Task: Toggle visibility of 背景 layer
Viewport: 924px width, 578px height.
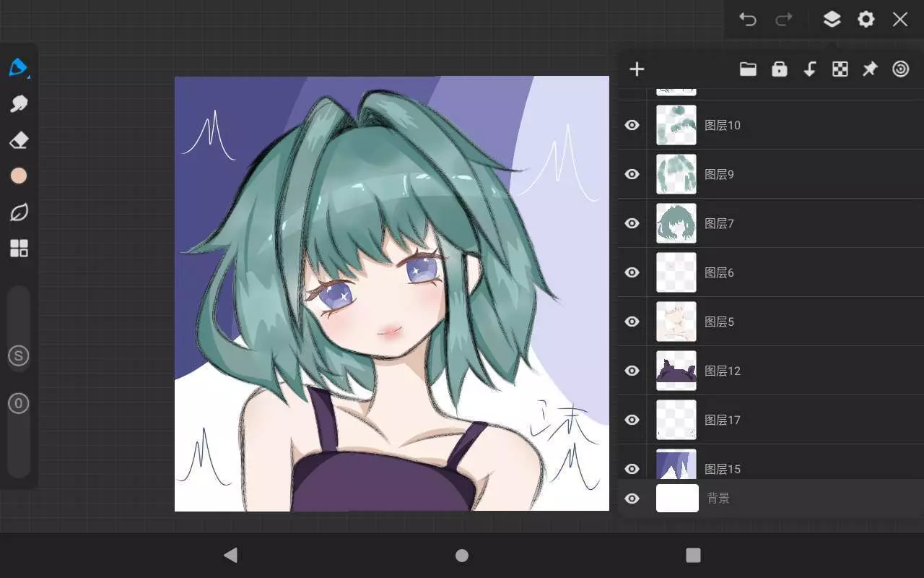Action: click(632, 499)
